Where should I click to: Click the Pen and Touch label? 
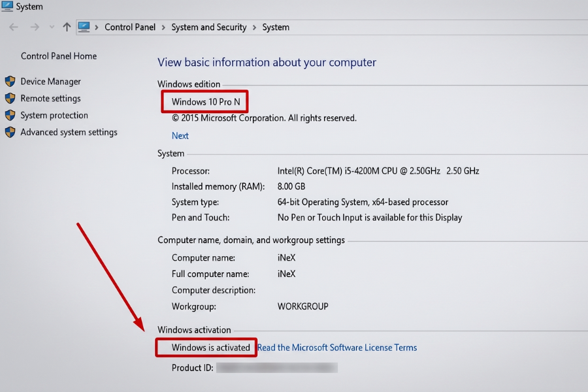pos(201,218)
